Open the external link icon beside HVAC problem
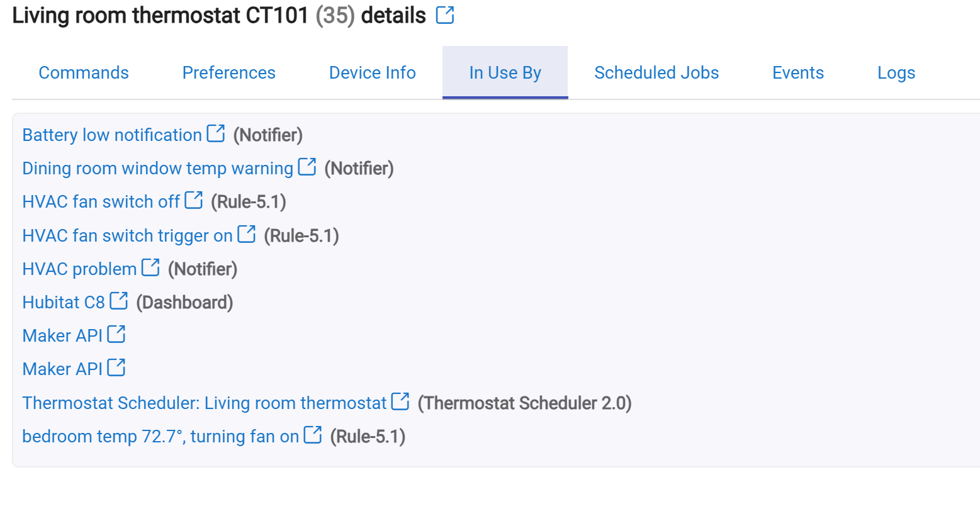This screenshot has height=516, width=980. 150,267
